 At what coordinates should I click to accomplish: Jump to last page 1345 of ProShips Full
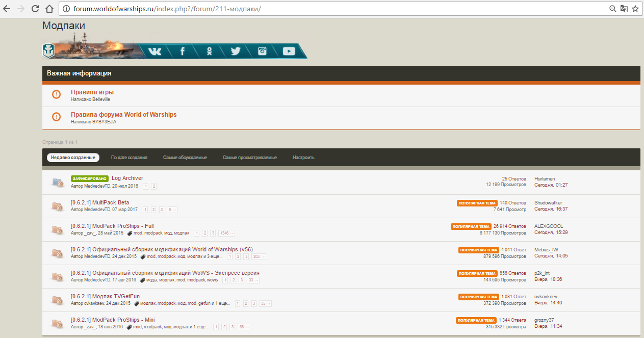point(226,233)
